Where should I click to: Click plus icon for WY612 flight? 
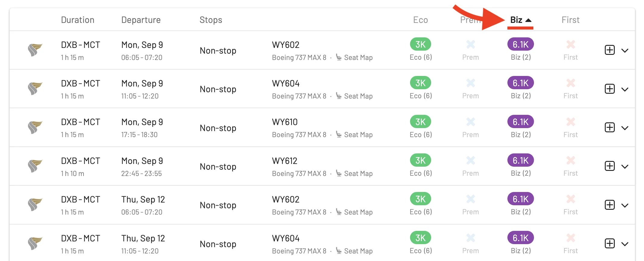click(x=610, y=166)
